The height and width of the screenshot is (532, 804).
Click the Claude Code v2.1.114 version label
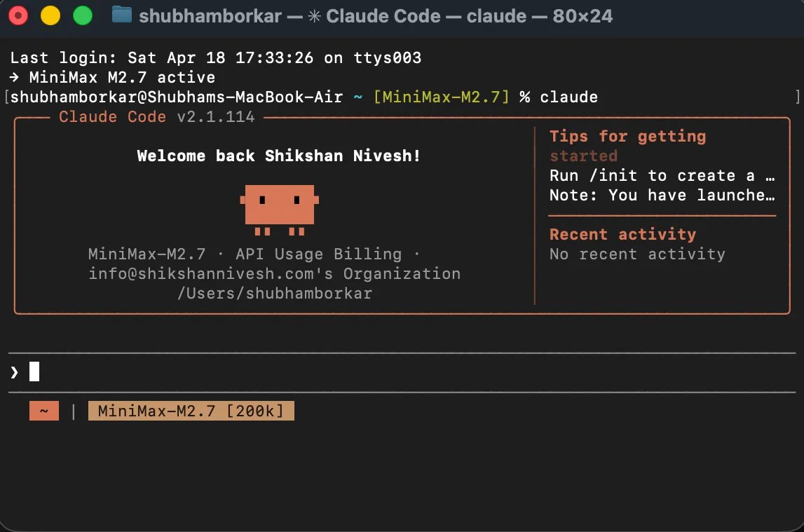coord(157,117)
